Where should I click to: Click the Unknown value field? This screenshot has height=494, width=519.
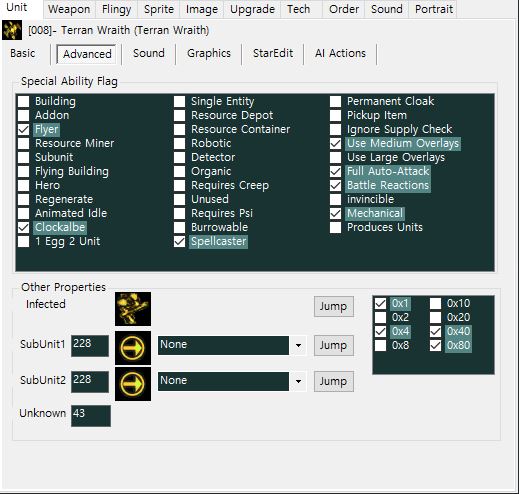91,416
